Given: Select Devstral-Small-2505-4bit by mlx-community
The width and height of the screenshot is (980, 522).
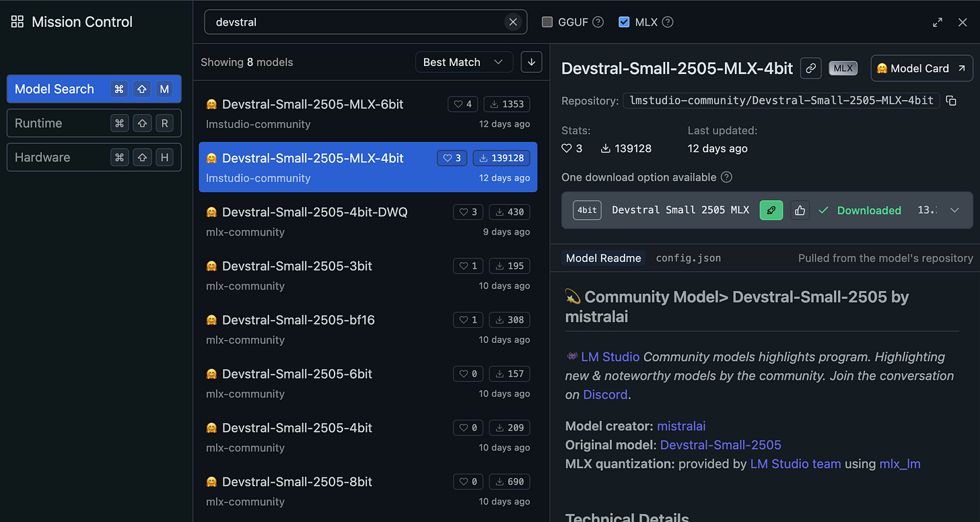Looking at the screenshot, I should click(x=368, y=436).
